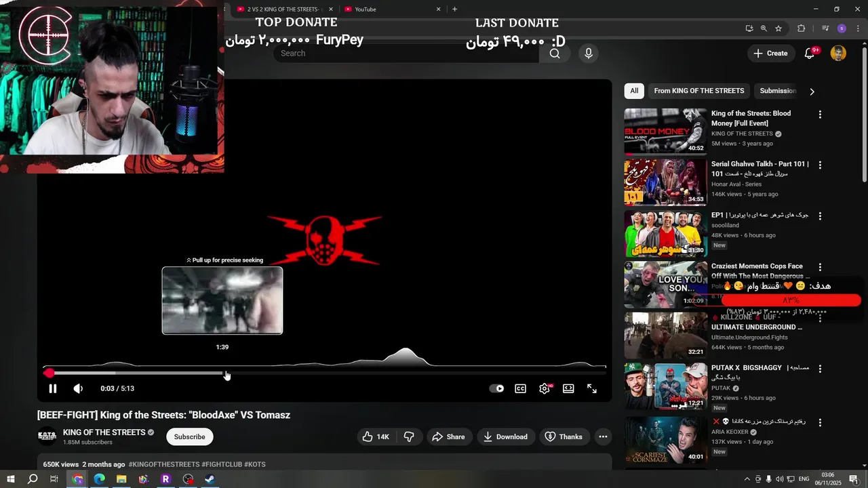This screenshot has height=488, width=868.
Task: Open Serial Ghahve Talkh Part 101 title
Action: point(759,169)
